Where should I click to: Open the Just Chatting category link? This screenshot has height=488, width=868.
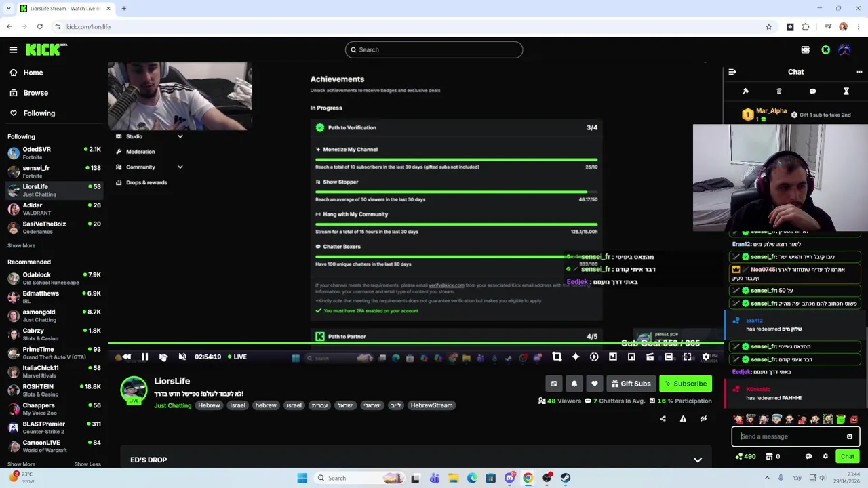172,405
